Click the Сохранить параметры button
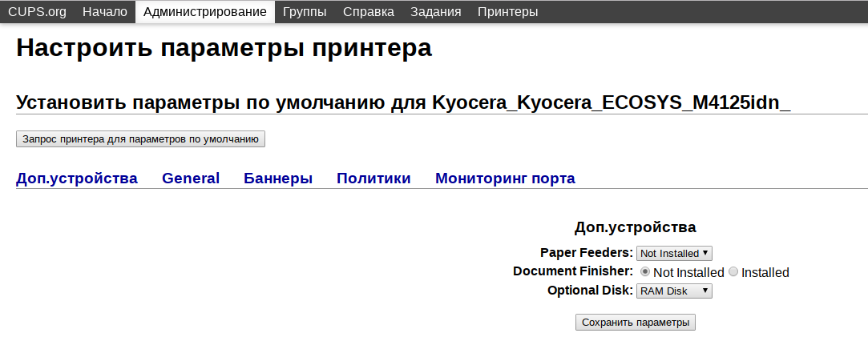This screenshot has height=357, width=868. pos(636,323)
